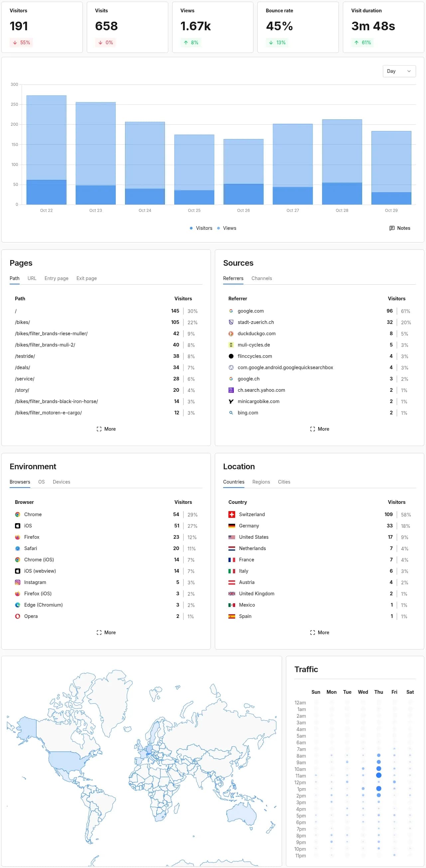Toggle the Views legend series
The image size is (426, 868).
pyautogui.click(x=226, y=228)
